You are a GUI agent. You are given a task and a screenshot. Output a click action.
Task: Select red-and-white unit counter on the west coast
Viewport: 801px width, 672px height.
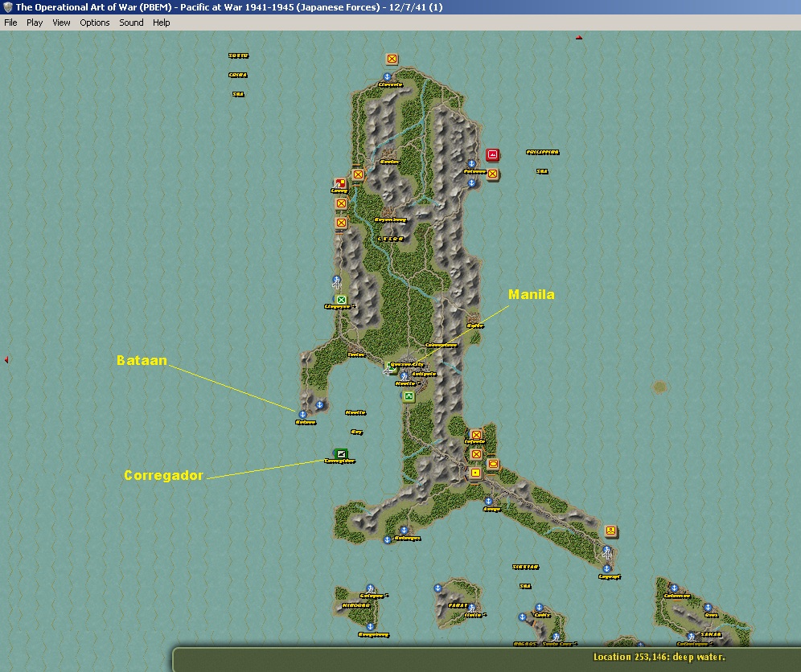340,183
